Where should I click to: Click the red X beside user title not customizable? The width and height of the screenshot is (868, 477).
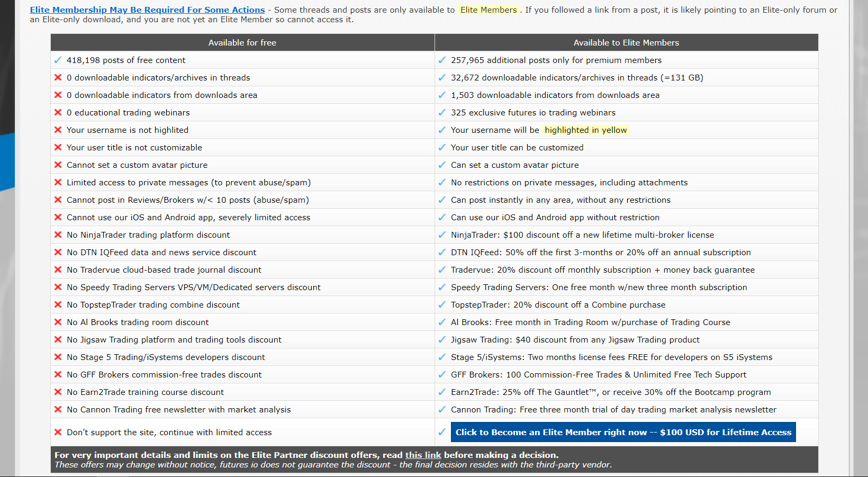point(58,147)
